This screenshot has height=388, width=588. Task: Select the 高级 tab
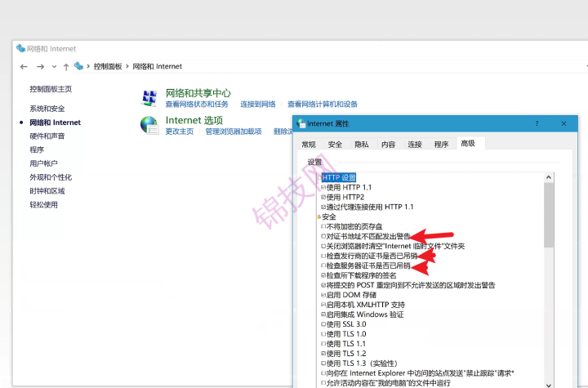470,143
